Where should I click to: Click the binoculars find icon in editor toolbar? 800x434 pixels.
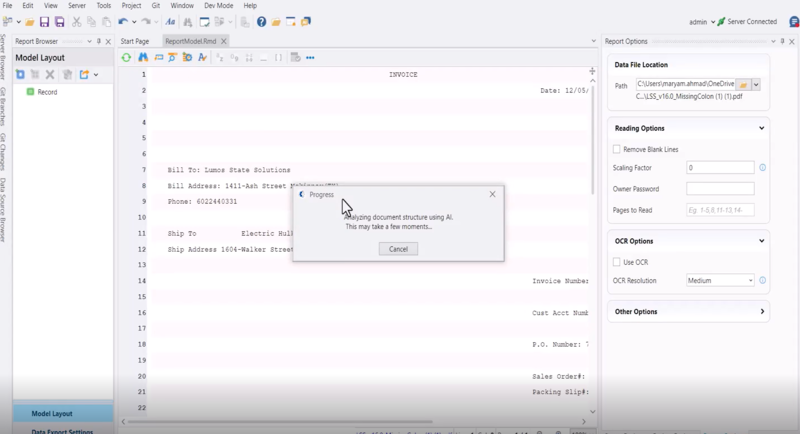pyautogui.click(x=143, y=58)
